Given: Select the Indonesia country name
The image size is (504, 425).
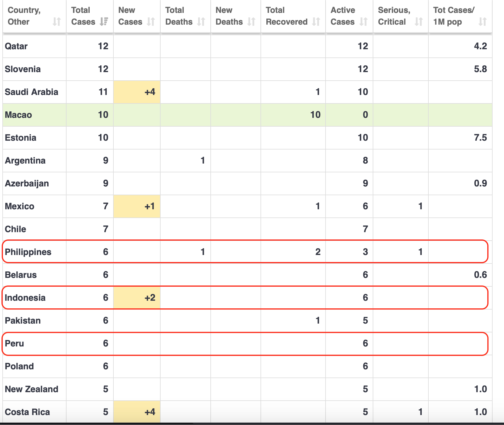Looking at the screenshot, I should coord(25,297).
